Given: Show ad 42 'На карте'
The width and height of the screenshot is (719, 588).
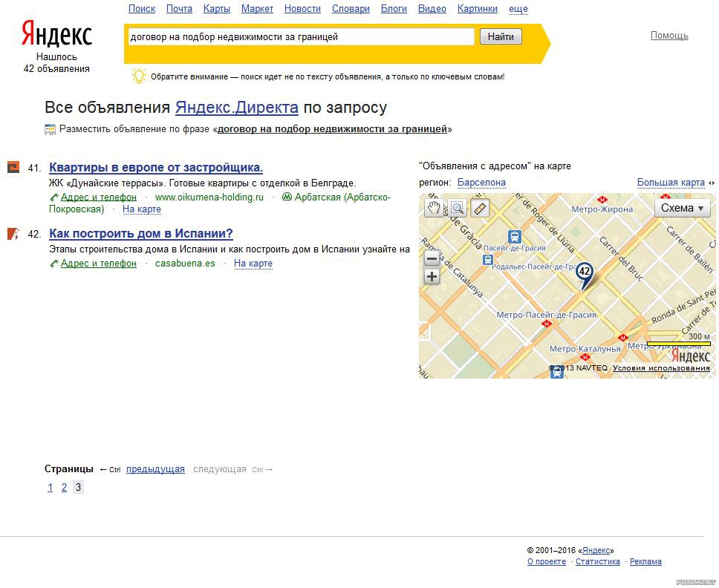Looking at the screenshot, I should tap(253, 264).
